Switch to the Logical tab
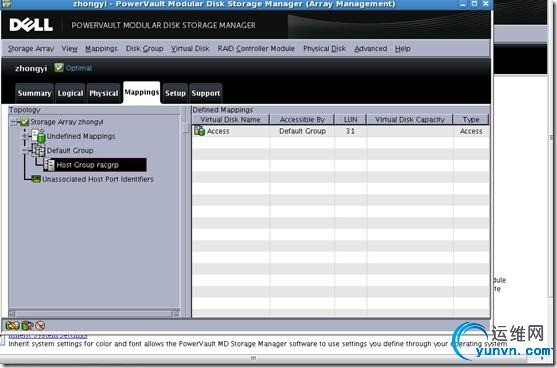The height and width of the screenshot is (368, 557). 70,93
